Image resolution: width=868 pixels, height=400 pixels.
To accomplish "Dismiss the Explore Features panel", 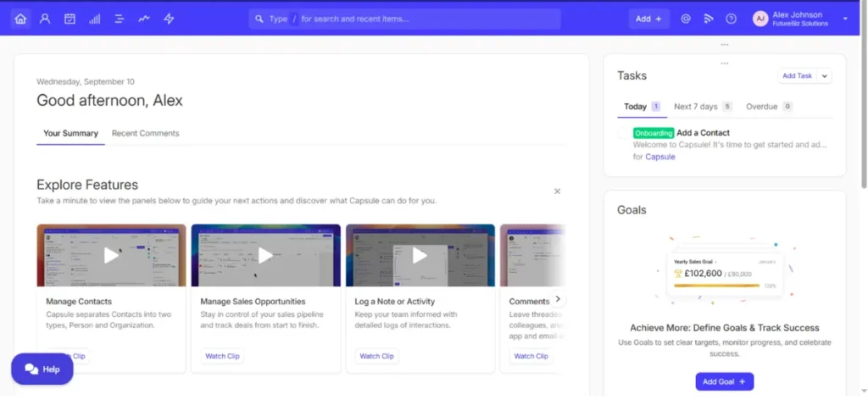I will 557,192.
